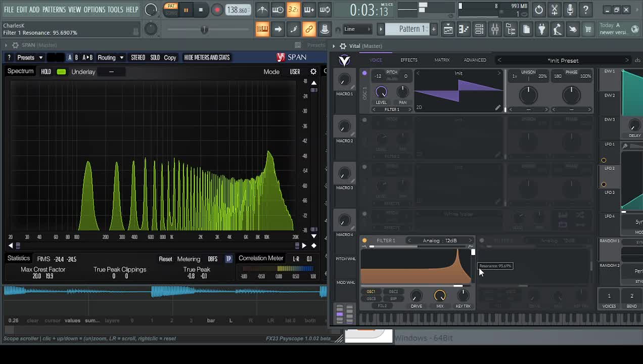
Task: Toggle the 3-2-1 countdown before recording
Action: pos(293,10)
